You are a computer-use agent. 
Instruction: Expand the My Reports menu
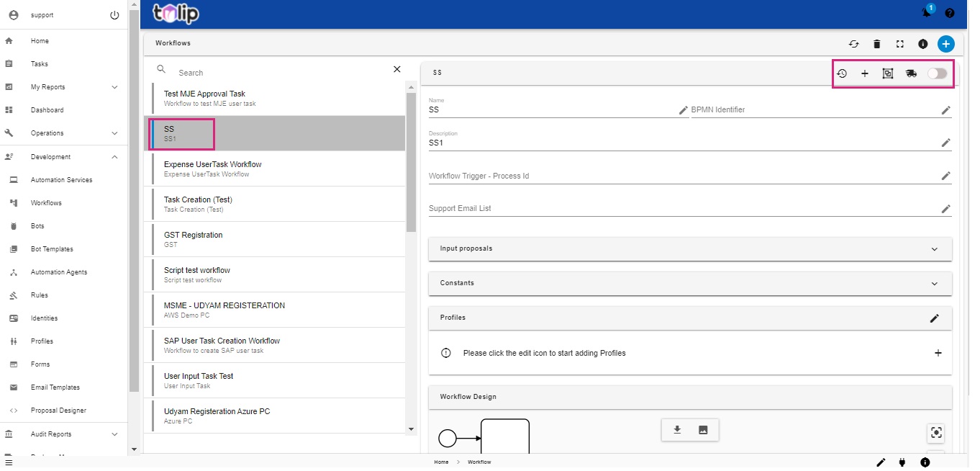pos(63,87)
